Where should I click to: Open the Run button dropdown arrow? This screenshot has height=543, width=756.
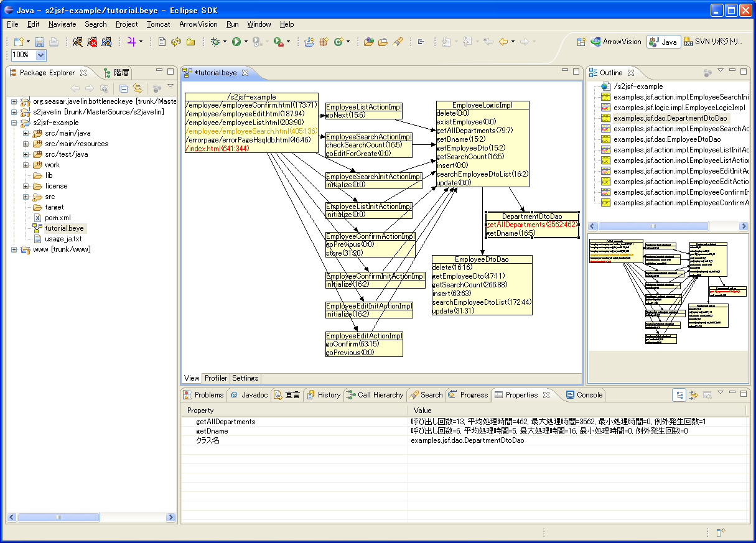pos(246,42)
